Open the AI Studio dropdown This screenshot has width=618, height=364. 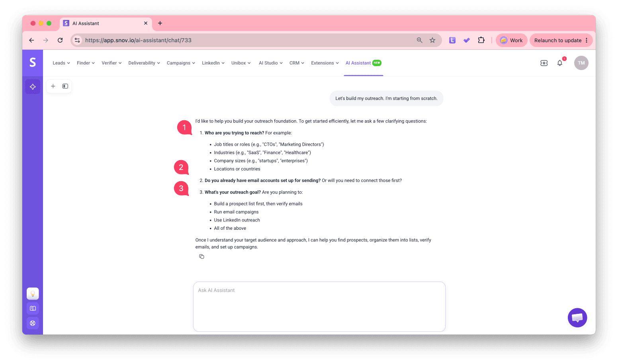pyautogui.click(x=271, y=63)
